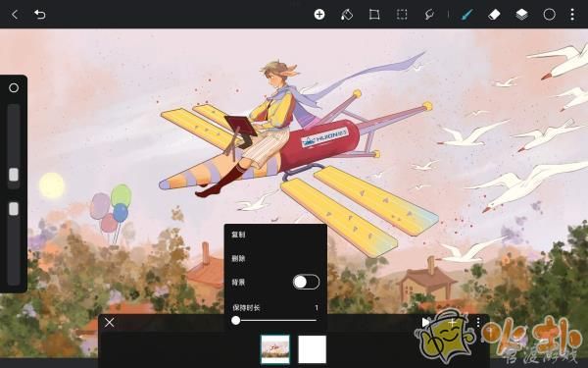Screen dimensions: 588x368
Task: Select the blue brush tool
Action: 466,15
